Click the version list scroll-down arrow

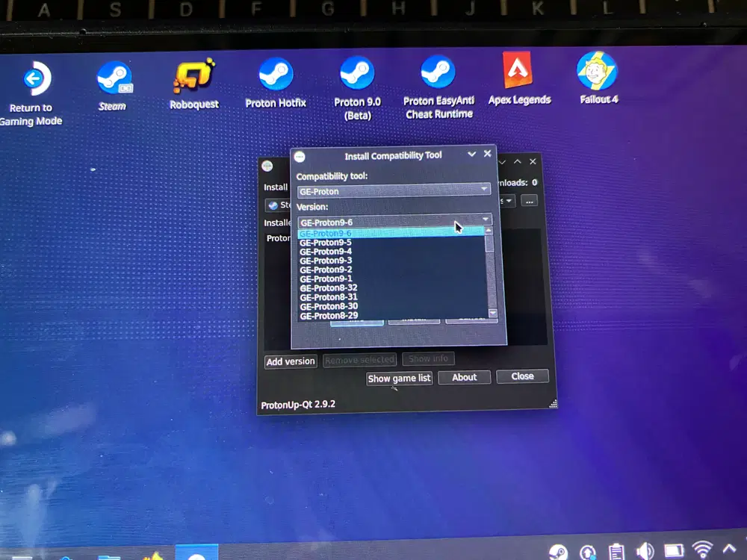492,313
